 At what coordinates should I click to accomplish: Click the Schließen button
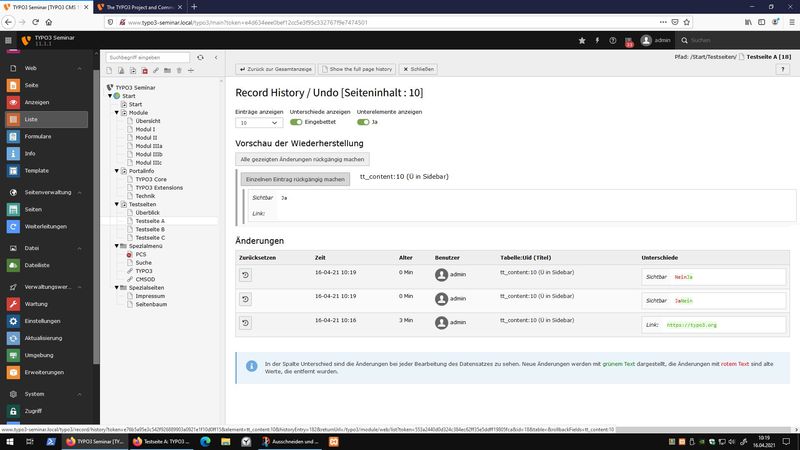pos(418,69)
